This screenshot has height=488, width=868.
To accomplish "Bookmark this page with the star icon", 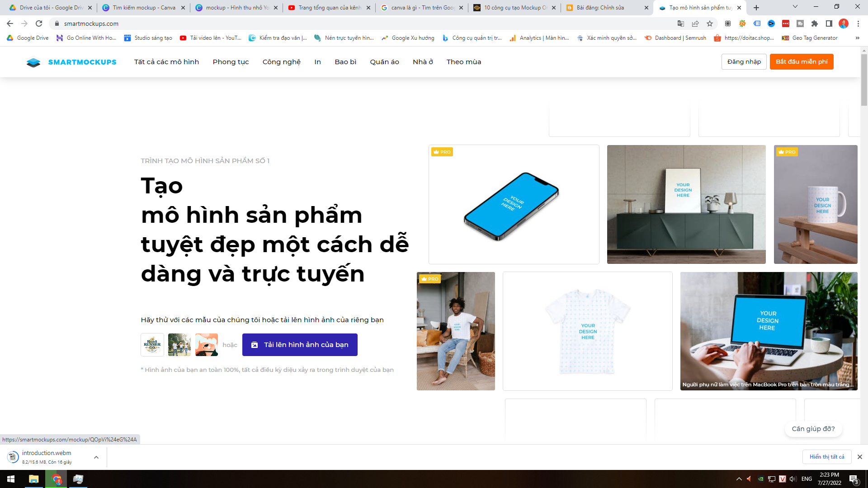I will click(710, 23).
